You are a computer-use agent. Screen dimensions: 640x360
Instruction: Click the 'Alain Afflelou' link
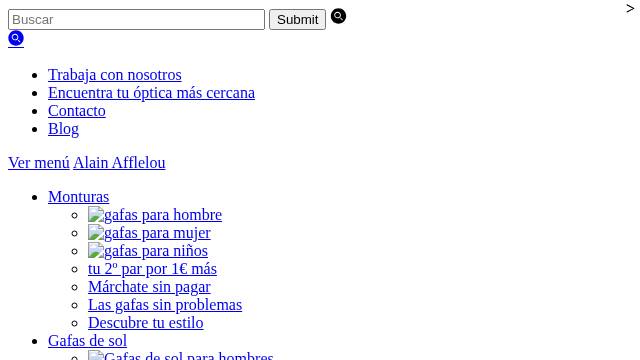(119, 162)
